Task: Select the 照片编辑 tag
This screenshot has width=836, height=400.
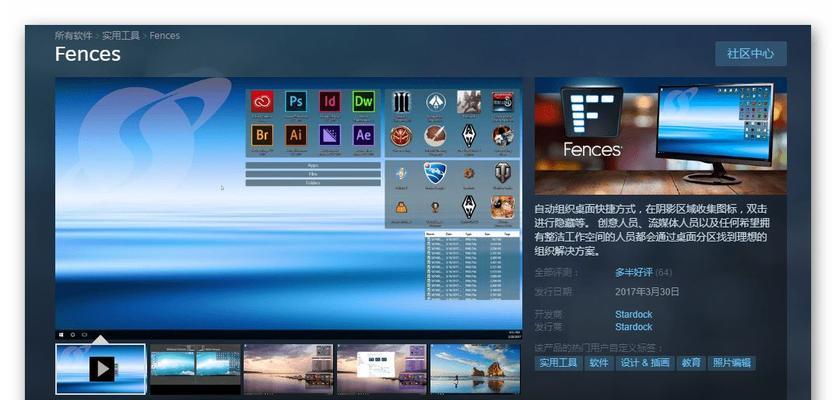Action: (732, 363)
